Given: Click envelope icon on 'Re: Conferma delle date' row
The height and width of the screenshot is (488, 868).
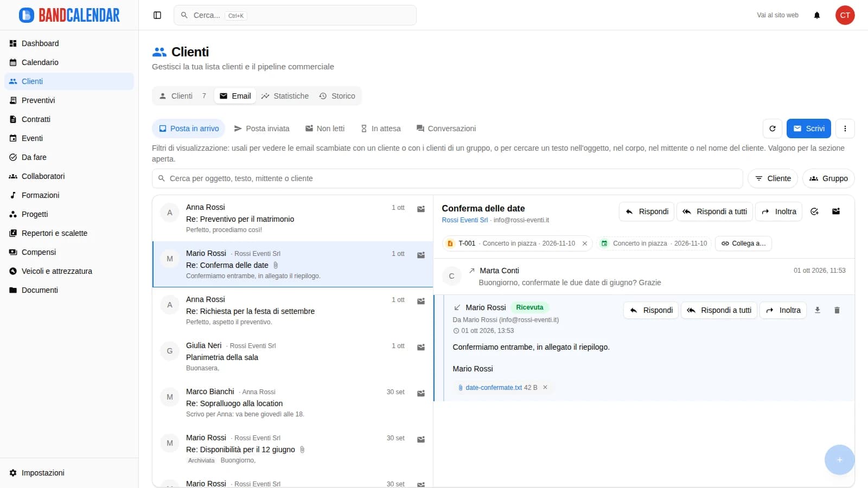Looking at the screenshot, I should (421, 255).
